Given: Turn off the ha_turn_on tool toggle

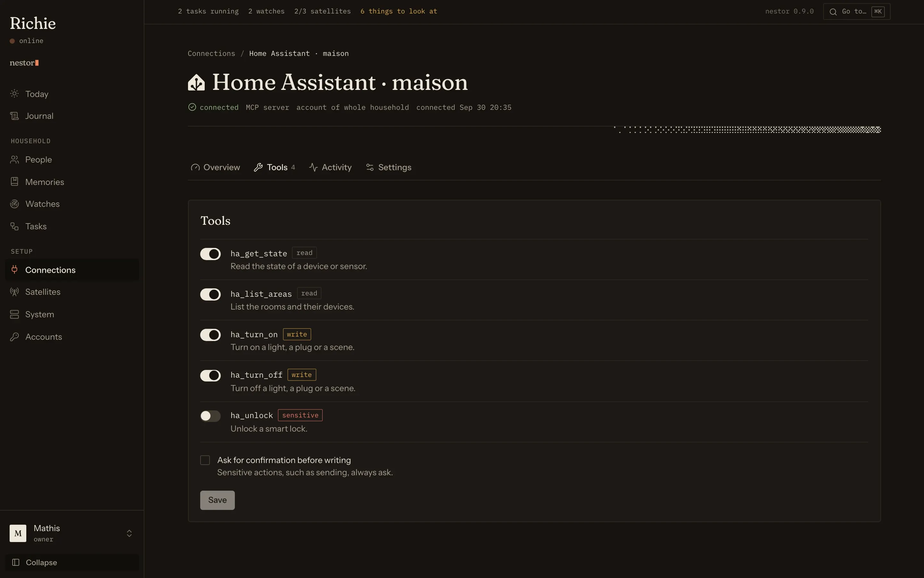Looking at the screenshot, I should click(x=210, y=335).
